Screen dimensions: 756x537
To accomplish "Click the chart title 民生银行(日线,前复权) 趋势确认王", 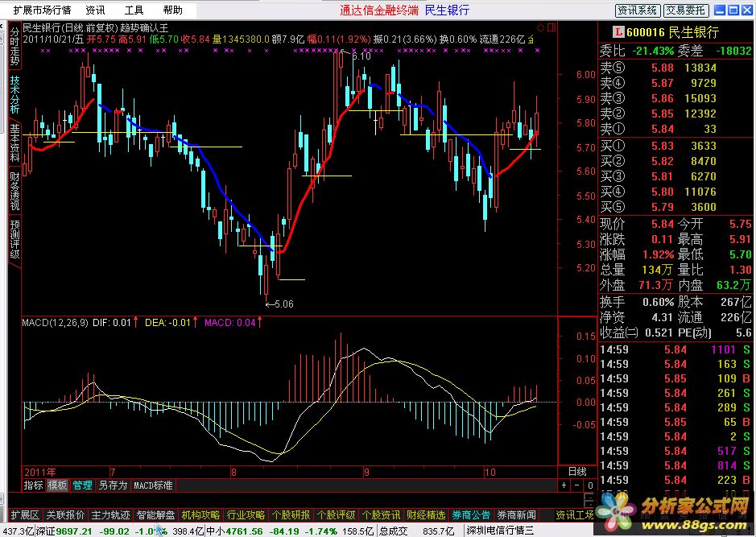I will pyautogui.click(x=96, y=28).
